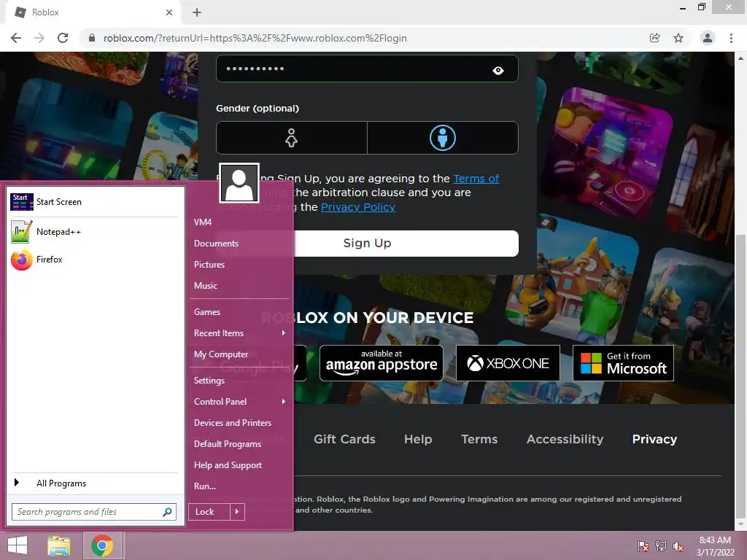Click the search magnifier icon
The width and height of the screenshot is (747, 560).
(167, 512)
